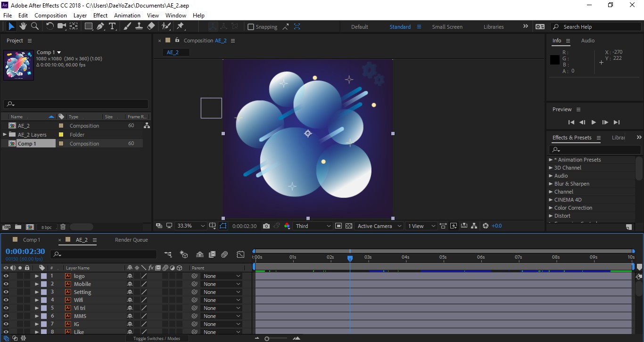Select the Hand tool

click(23, 26)
